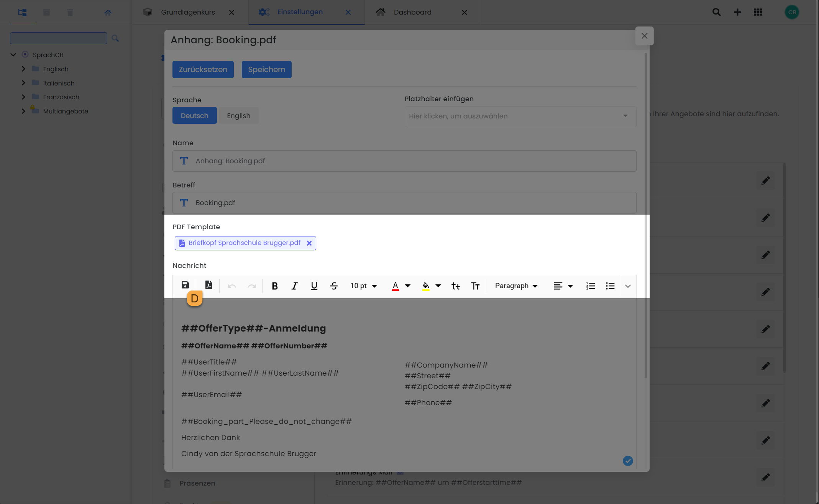Switch language to English
This screenshot has width=819, height=504.
click(238, 116)
